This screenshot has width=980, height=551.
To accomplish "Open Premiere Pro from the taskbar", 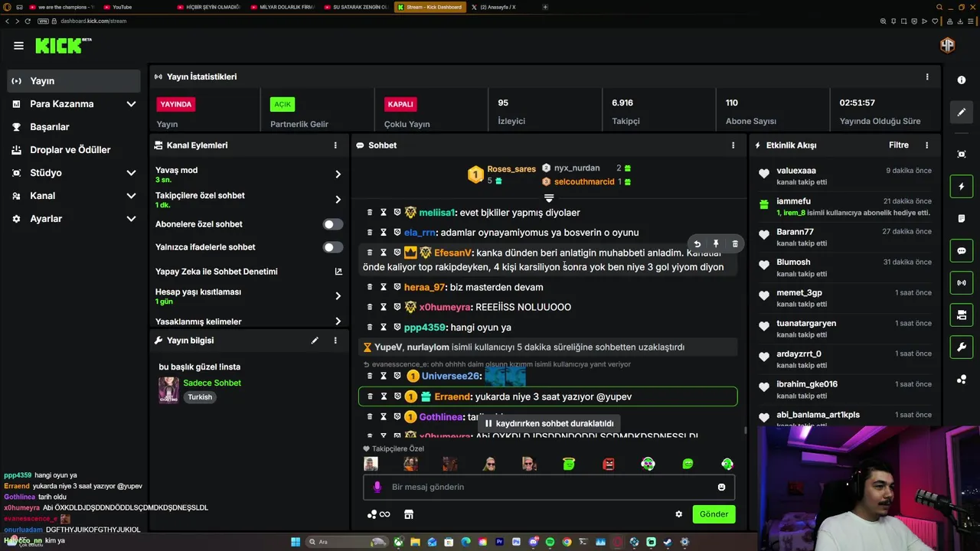I will (x=499, y=542).
